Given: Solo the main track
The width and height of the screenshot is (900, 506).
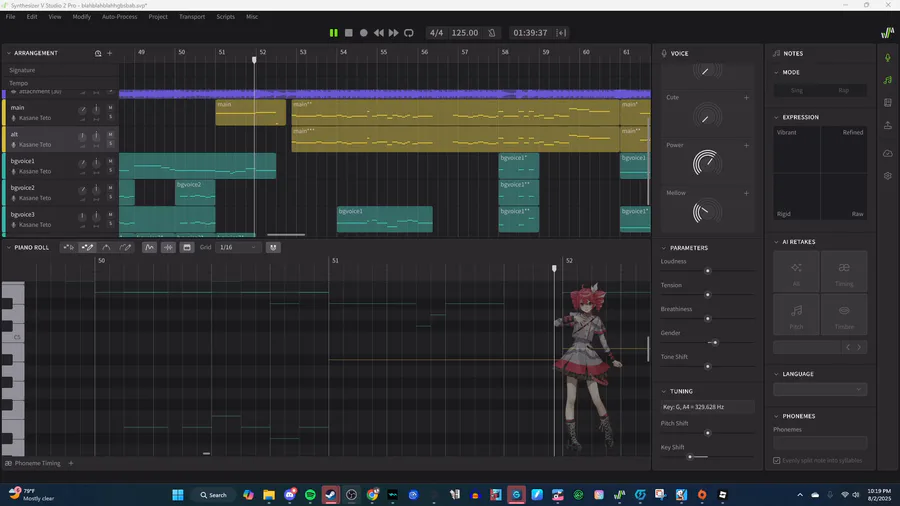Looking at the screenshot, I should pos(110,116).
